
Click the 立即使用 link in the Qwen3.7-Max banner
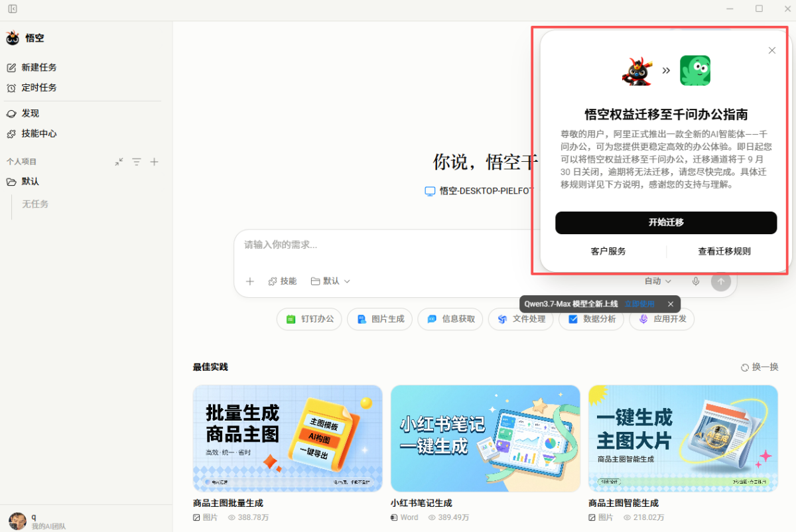[639, 304]
